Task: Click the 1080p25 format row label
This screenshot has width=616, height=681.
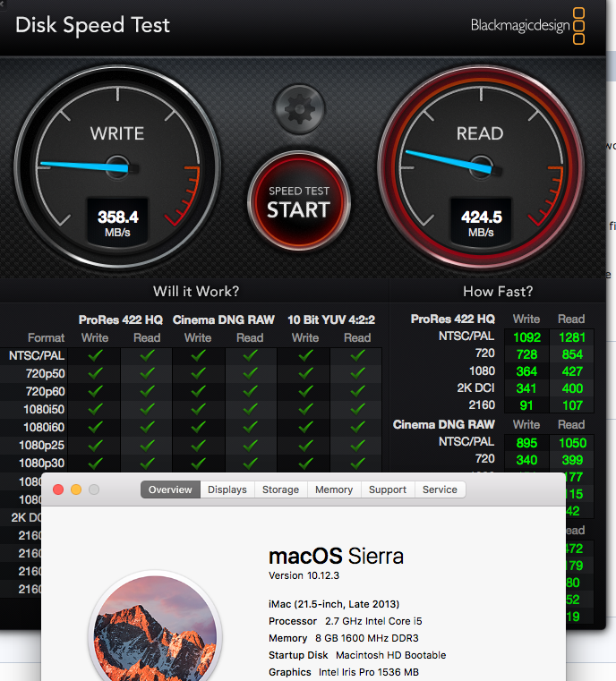Action: click(x=42, y=445)
